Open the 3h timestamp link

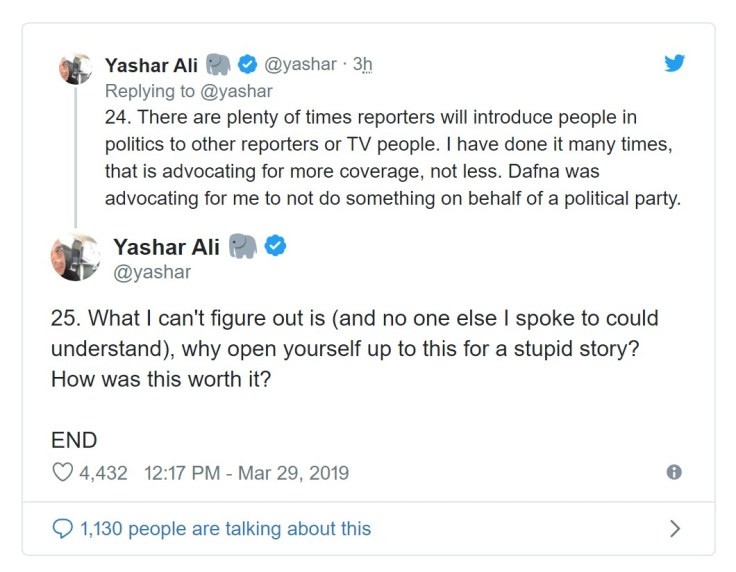click(363, 65)
